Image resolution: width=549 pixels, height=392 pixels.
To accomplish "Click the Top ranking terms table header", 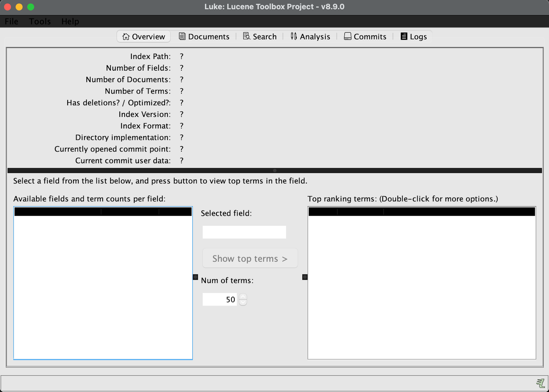I will coord(422,212).
